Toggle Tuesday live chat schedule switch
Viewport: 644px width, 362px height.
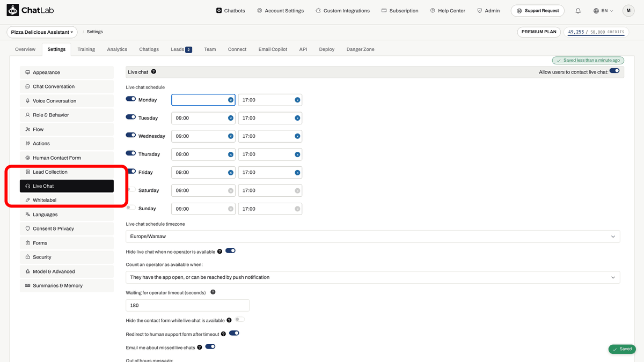(131, 117)
